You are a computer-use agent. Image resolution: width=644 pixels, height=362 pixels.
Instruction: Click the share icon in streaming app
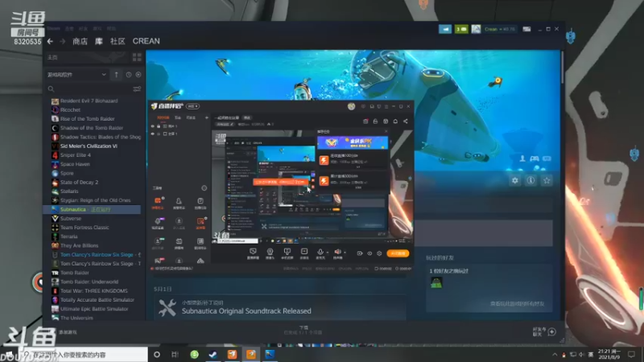(406, 121)
